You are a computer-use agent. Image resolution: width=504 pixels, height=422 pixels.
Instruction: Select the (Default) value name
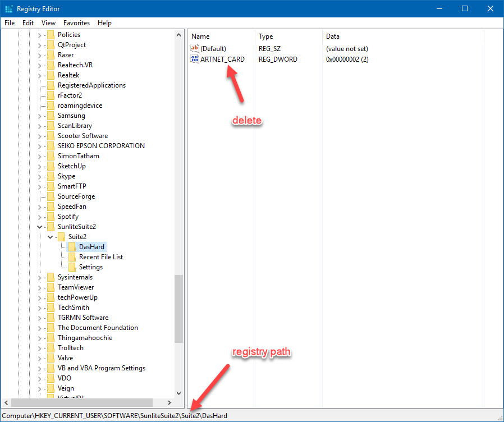(x=213, y=48)
